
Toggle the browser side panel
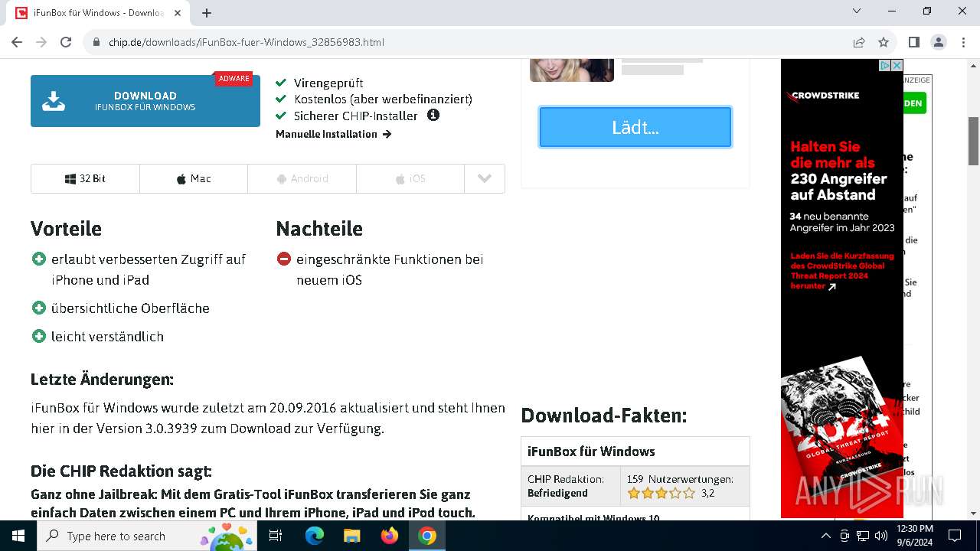(x=914, y=42)
